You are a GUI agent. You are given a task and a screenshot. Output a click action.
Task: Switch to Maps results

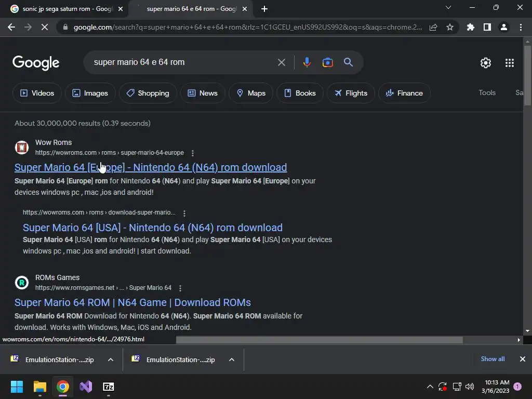point(251,93)
